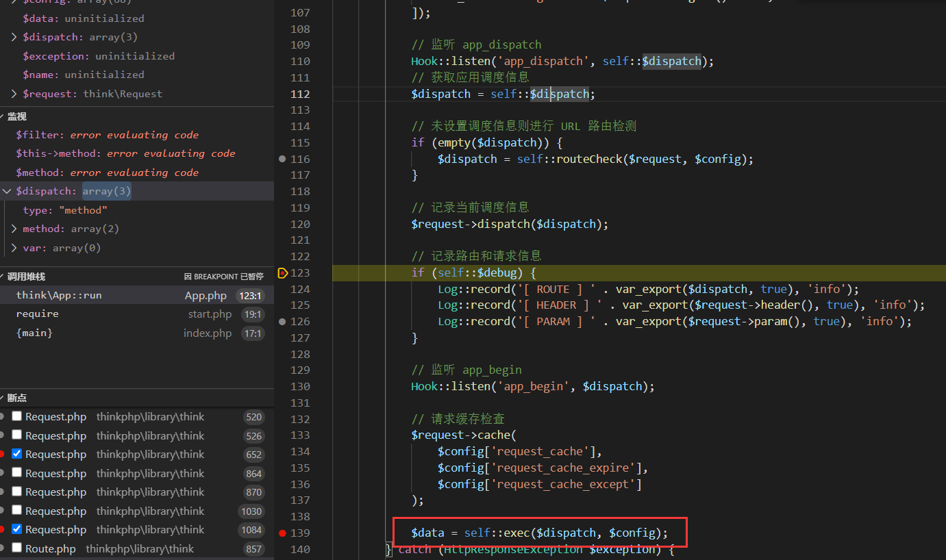Click line number 133 in the gutter
This screenshot has width=946, height=560.
coord(300,435)
